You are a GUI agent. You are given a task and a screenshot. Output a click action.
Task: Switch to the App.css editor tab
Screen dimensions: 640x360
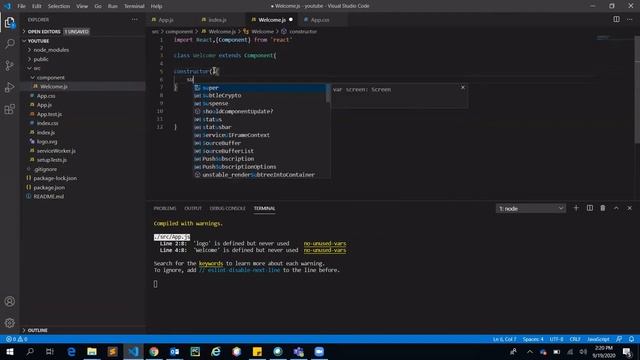coord(320,20)
